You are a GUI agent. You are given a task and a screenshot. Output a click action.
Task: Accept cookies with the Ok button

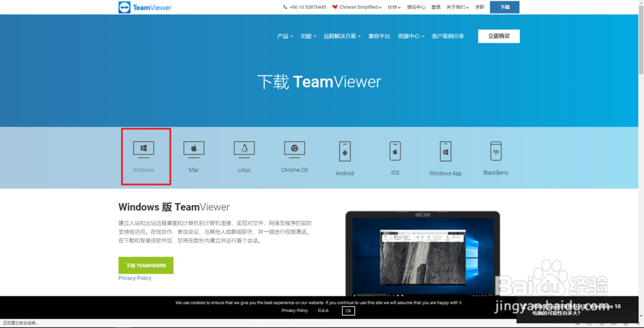coord(348,311)
